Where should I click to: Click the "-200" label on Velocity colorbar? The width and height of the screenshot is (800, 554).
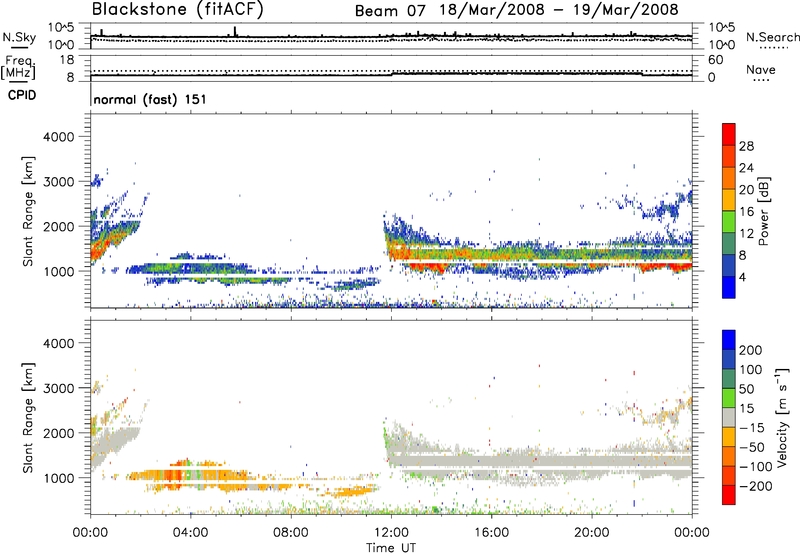[755, 486]
